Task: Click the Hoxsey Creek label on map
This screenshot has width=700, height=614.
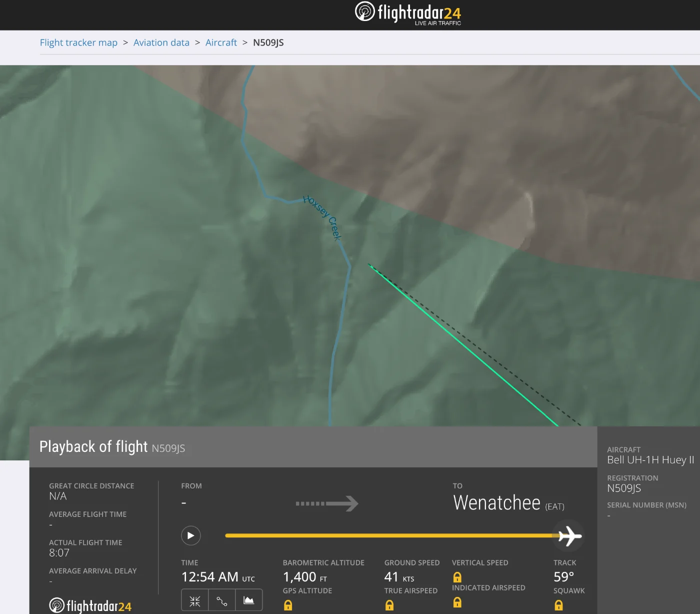Action: [x=323, y=218]
